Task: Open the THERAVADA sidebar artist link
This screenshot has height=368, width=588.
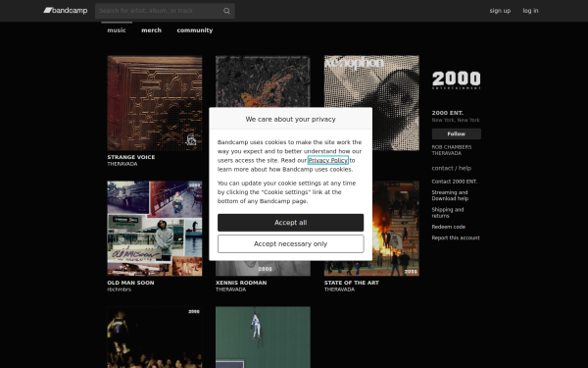Action: pyautogui.click(x=446, y=153)
